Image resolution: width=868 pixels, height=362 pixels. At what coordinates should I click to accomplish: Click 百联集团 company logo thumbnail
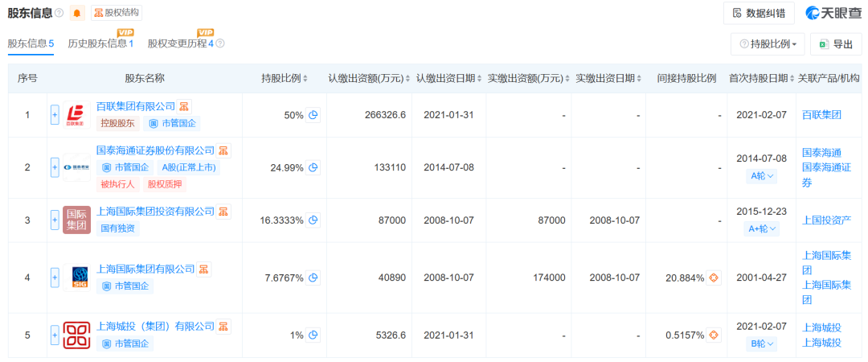click(77, 115)
